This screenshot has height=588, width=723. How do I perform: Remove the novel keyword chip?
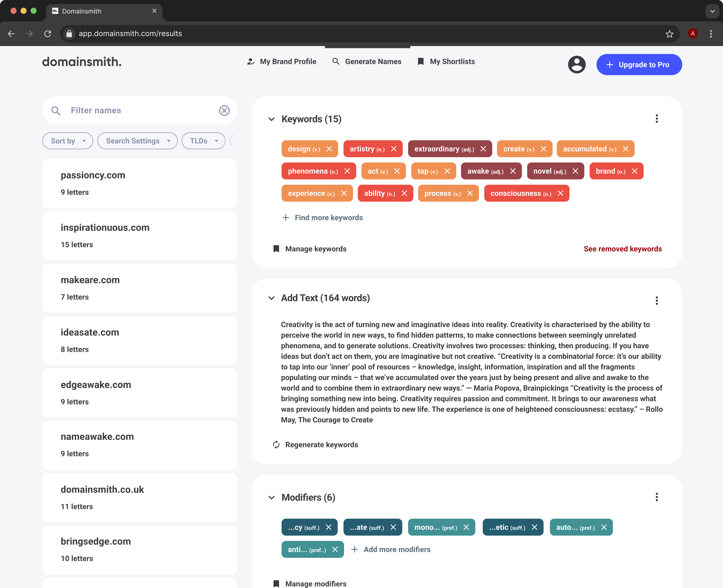tap(575, 171)
